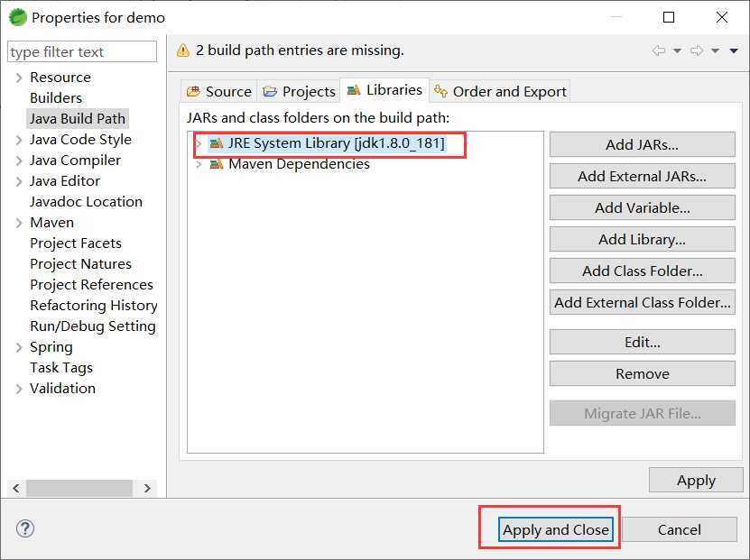Image resolution: width=750 pixels, height=560 pixels.
Task: Click the Maven Dependencies library icon
Action: click(x=217, y=164)
